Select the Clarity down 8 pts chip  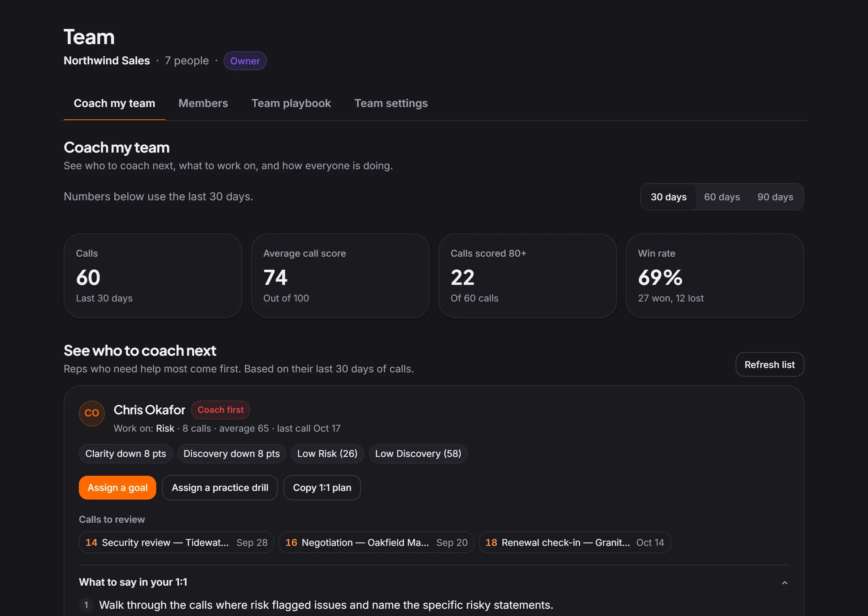pos(125,453)
